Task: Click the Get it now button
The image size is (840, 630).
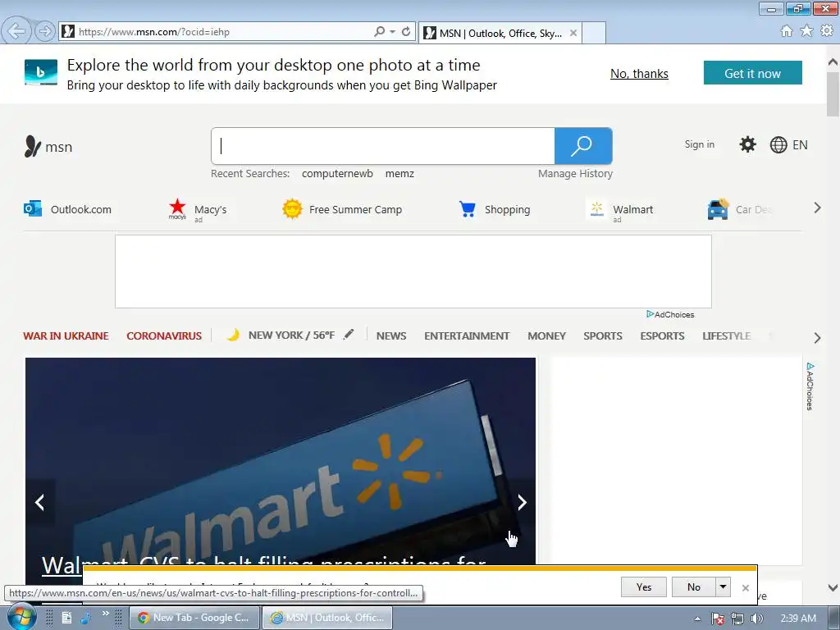Action: tap(753, 73)
